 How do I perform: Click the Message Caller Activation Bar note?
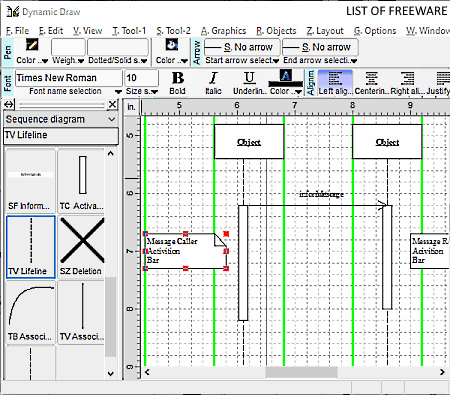(186, 251)
